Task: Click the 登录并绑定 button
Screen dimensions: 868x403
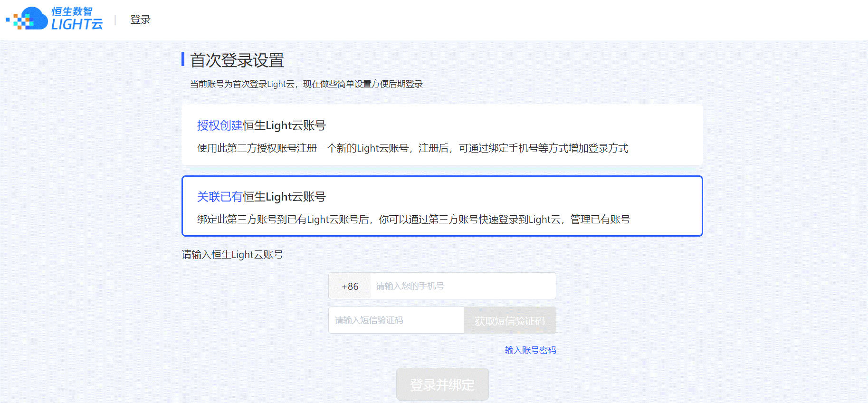Action: click(442, 384)
